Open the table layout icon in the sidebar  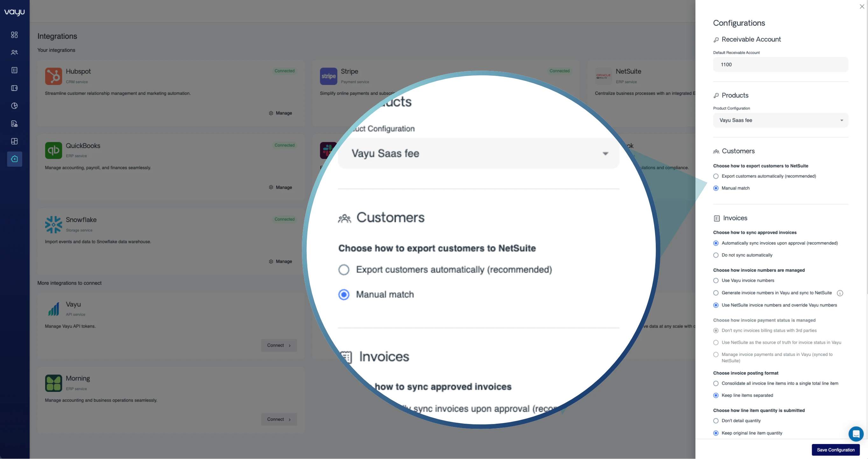tap(15, 142)
